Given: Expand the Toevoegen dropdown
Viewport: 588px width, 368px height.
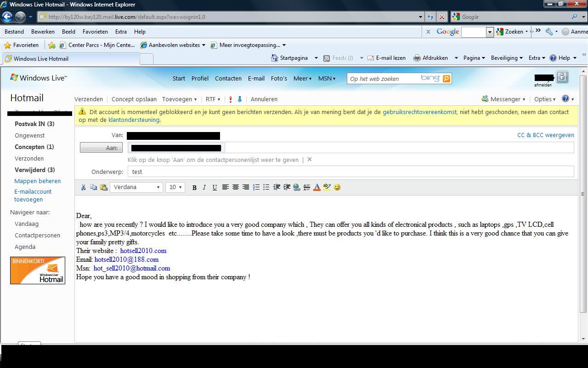Looking at the screenshot, I should coord(179,99).
